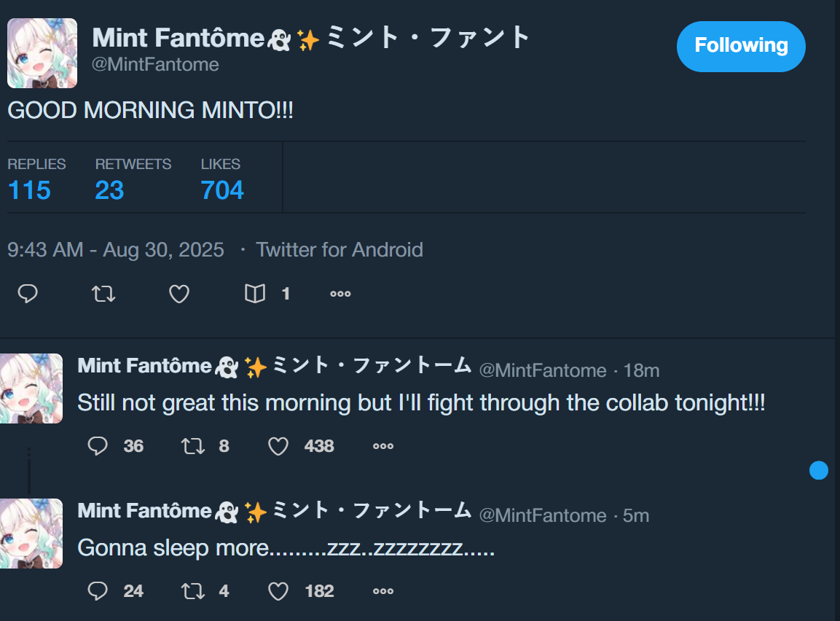Reply to the 'Still not great' tweet
Screen dimensions: 840x621
pyautogui.click(x=98, y=446)
